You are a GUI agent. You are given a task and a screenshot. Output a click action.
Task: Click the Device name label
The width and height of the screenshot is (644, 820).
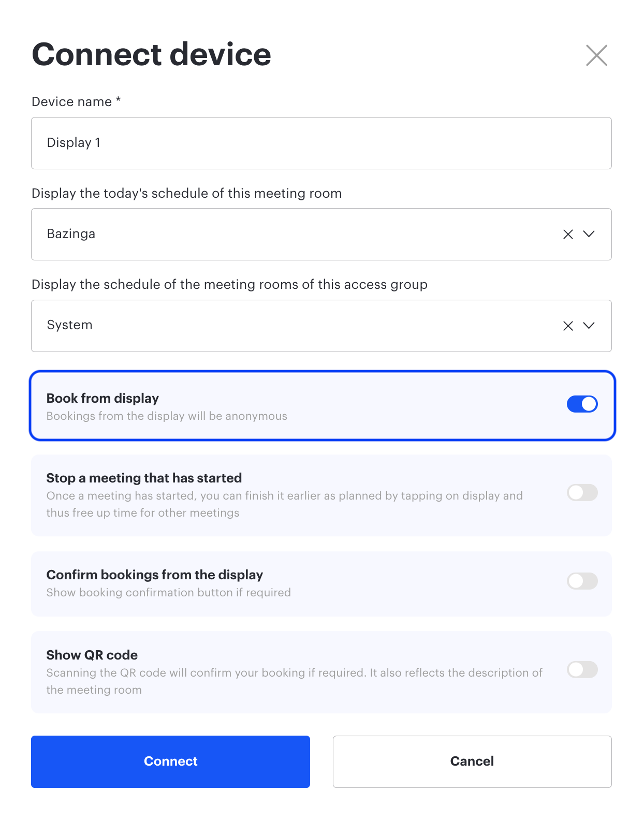(x=76, y=101)
